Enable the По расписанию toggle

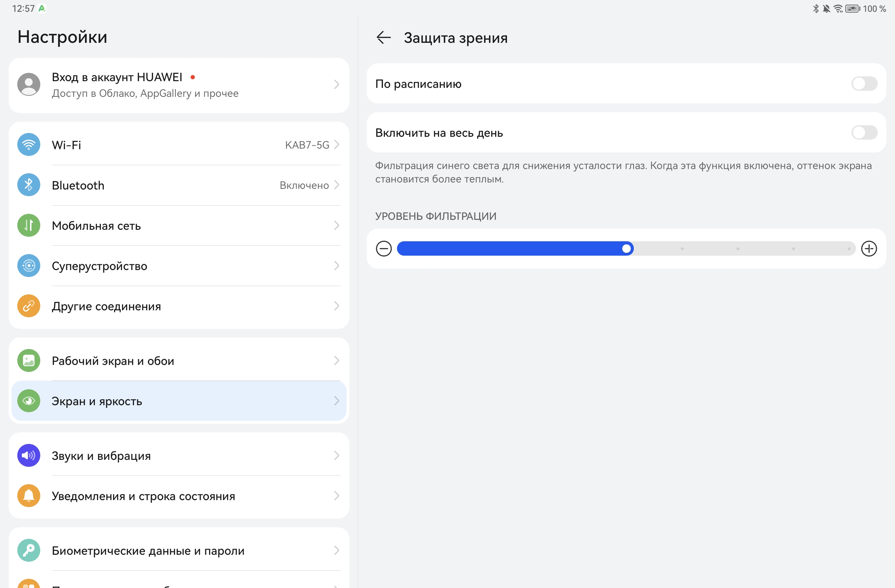(864, 83)
